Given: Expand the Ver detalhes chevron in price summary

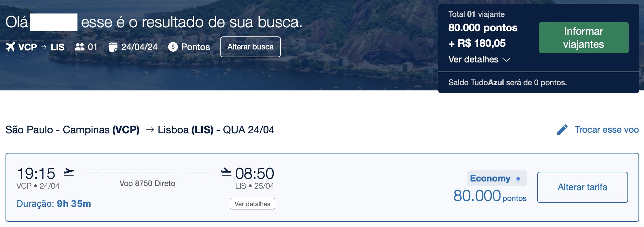Looking at the screenshot, I should [506, 60].
